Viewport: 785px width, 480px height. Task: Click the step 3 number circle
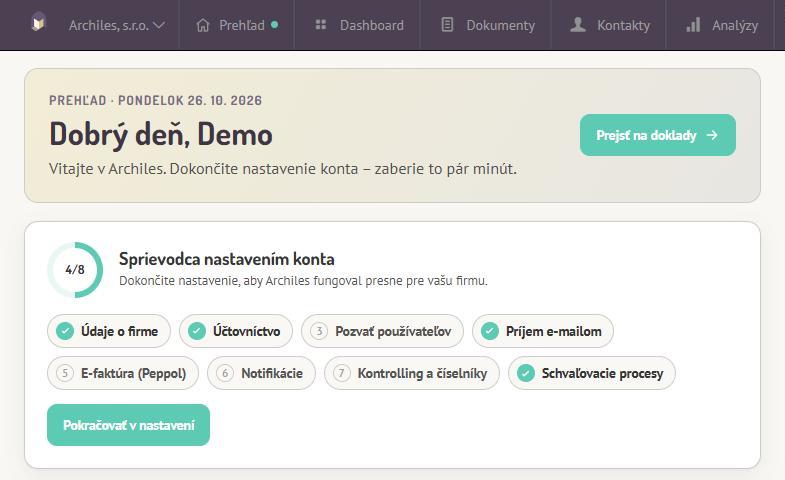[319, 331]
